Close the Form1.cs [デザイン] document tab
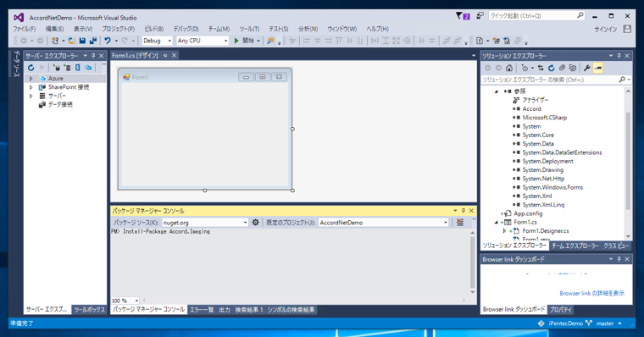 pos(175,55)
